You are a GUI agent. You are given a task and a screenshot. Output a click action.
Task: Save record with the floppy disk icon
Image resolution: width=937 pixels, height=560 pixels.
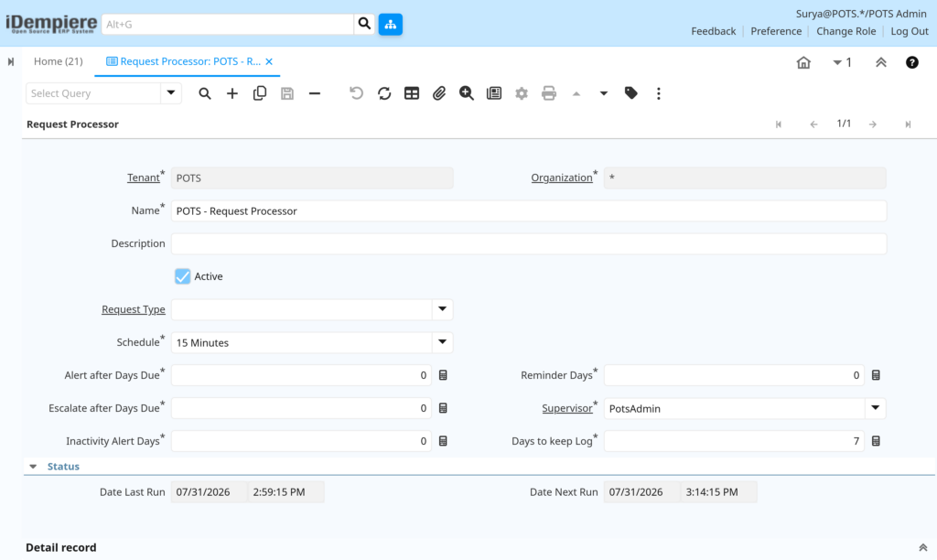286,93
